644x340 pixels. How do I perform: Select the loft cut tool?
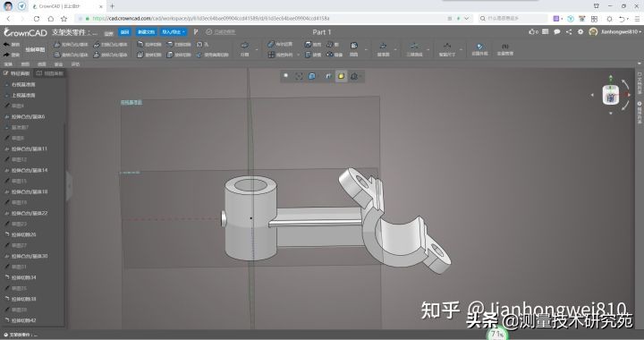179,55
